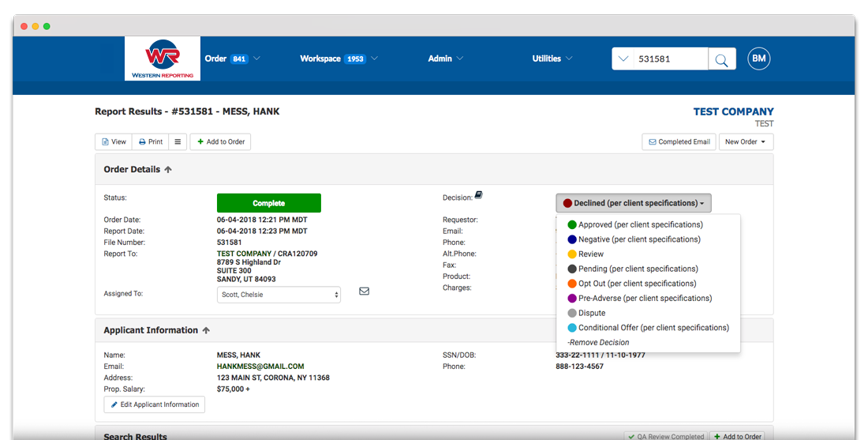Click the green Complete status button
Image resolution: width=868 pixels, height=440 pixels.
pyautogui.click(x=269, y=203)
